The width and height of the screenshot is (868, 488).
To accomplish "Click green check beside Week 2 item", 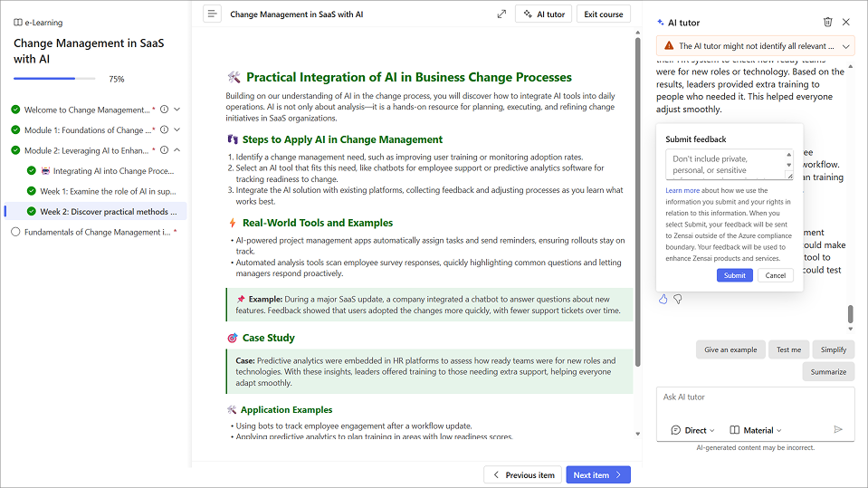I will click(32, 212).
